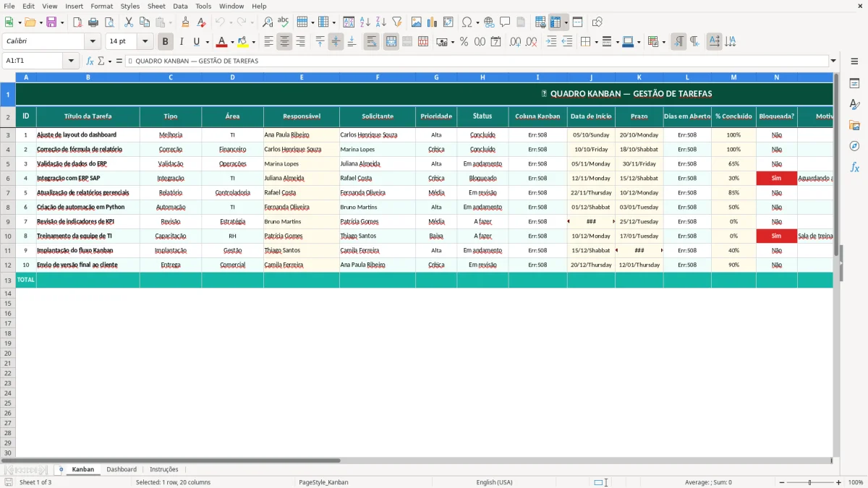The height and width of the screenshot is (488, 868).
Task: Adjust the zoom slider handle
Action: tap(809, 482)
